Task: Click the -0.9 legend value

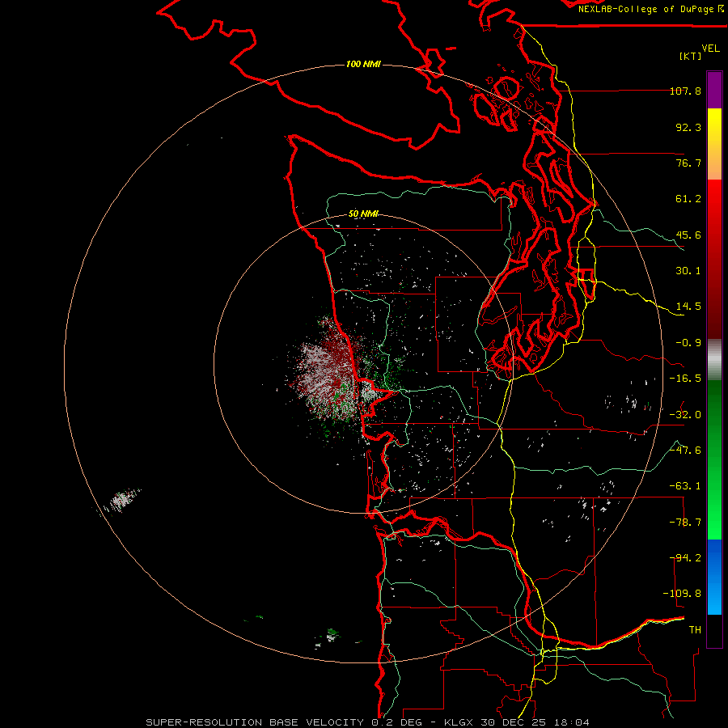Action: click(688, 343)
